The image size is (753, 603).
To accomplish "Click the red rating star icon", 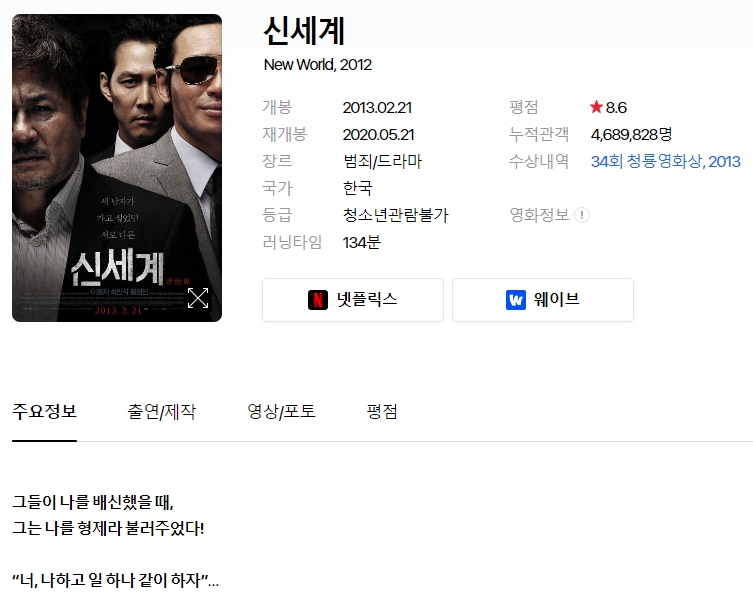I will point(596,107).
